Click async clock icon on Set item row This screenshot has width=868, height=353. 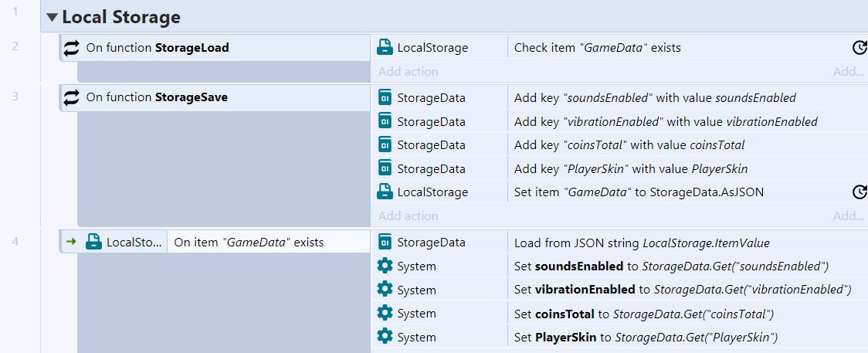point(860,192)
